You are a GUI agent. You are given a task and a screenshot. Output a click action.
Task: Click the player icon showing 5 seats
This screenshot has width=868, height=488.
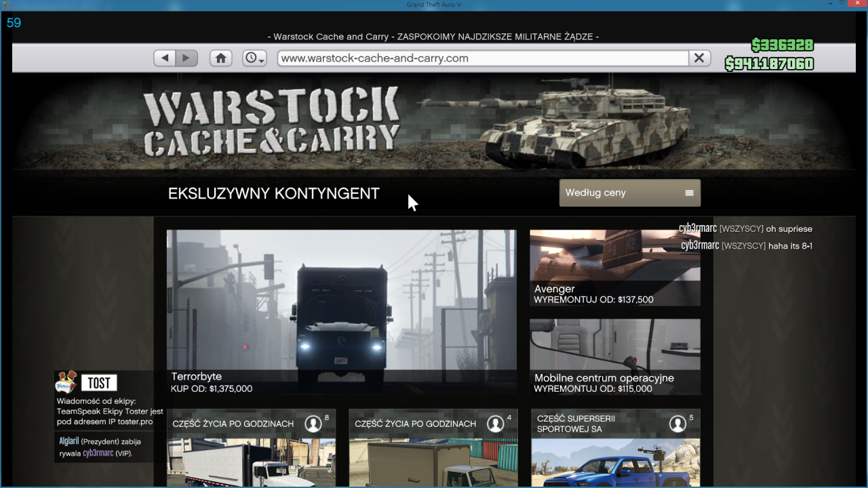tap(677, 424)
